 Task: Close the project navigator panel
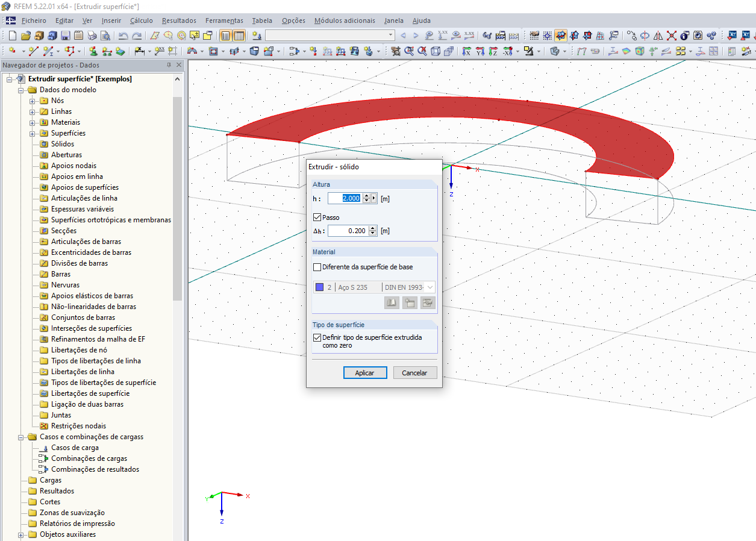[x=178, y=65]
